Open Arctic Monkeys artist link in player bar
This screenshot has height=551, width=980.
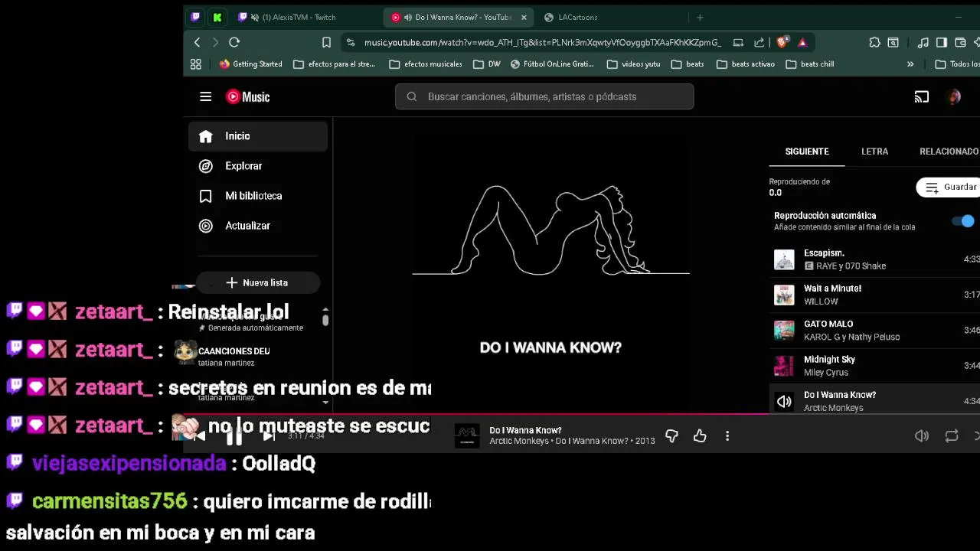[519, 442]
